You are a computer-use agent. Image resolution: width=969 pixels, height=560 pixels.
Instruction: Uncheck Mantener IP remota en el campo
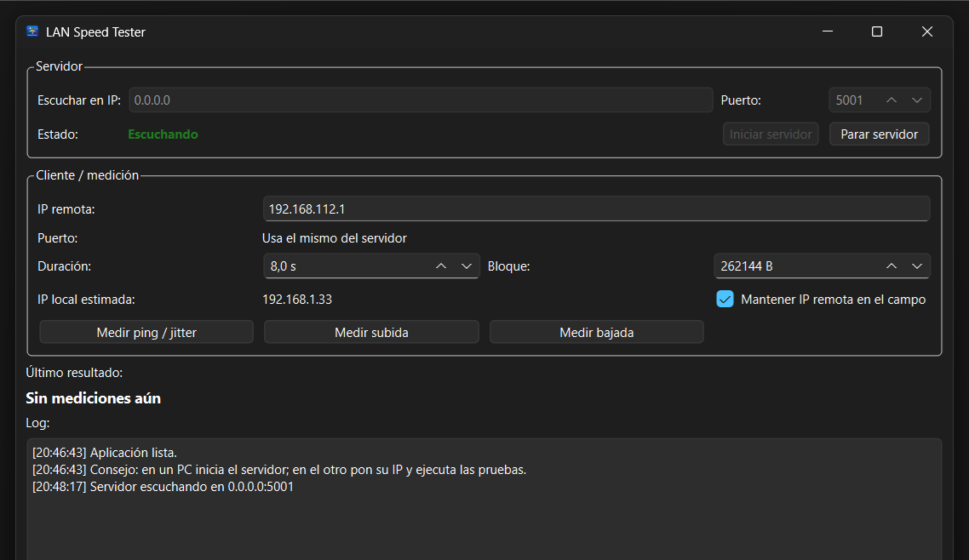725,300
